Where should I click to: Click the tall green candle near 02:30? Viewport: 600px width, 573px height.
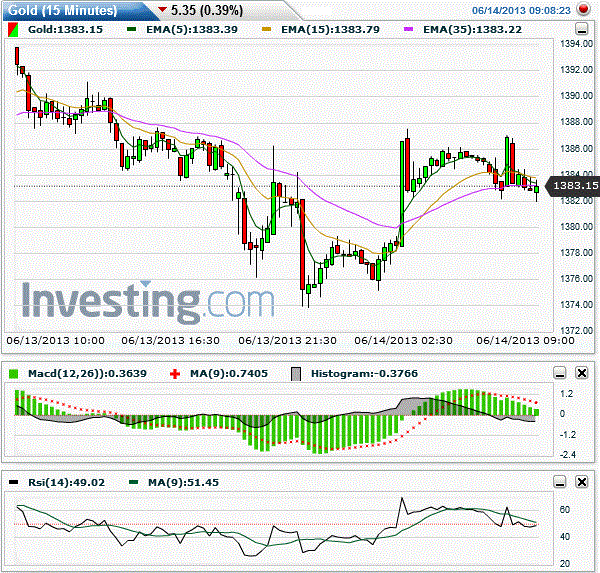(402, 194)
